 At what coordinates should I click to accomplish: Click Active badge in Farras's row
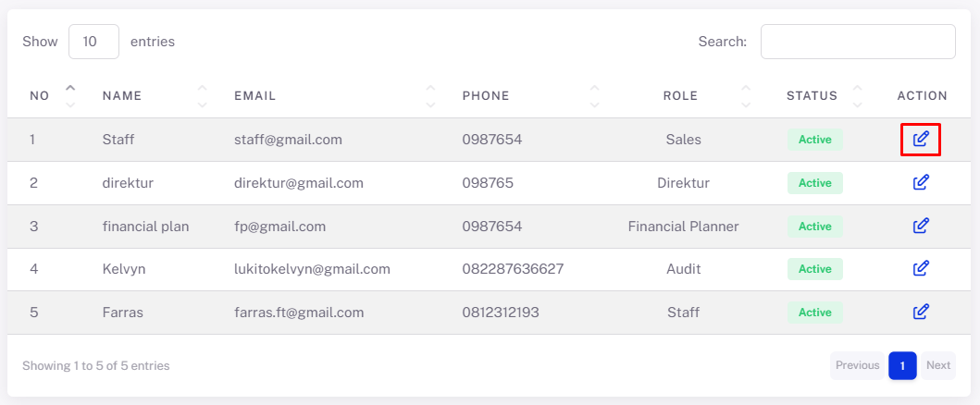click(815, 312)
